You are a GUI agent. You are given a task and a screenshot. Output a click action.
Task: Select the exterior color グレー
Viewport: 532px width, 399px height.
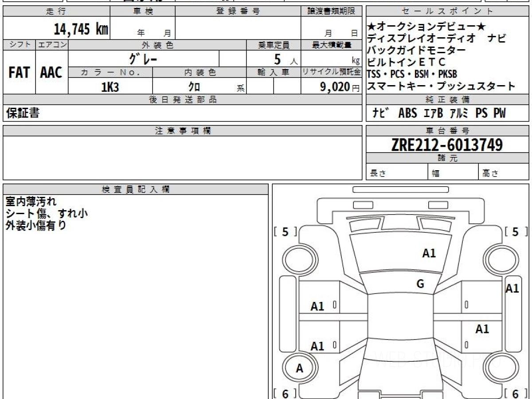tap(143, 59)
